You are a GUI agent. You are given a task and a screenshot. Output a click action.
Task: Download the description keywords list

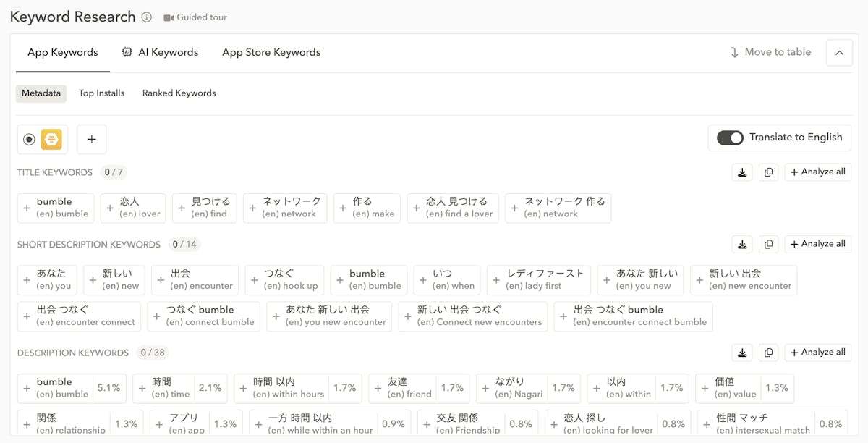click(x=742, y=353)
